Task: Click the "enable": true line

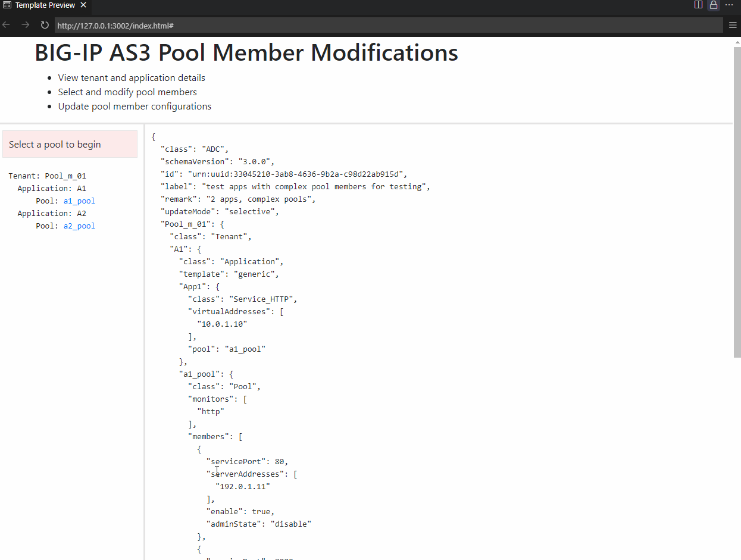Action: coord(240,512)
